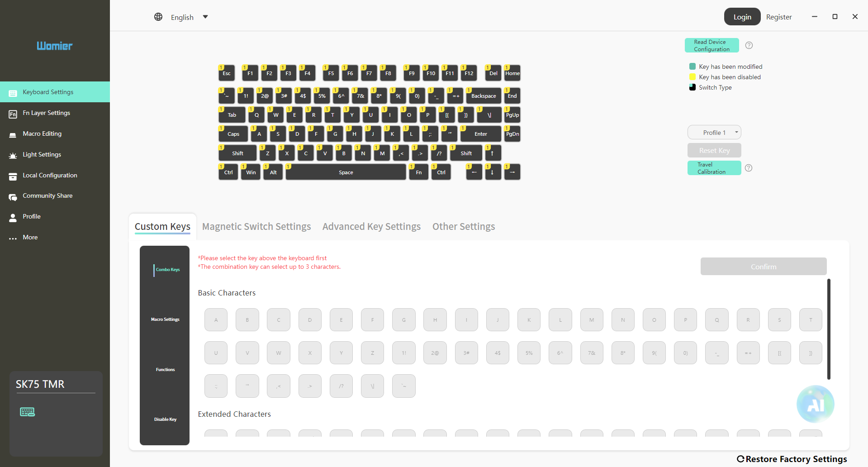
Task: Click Restore Factory Settings
Action: tap(792, 459)
